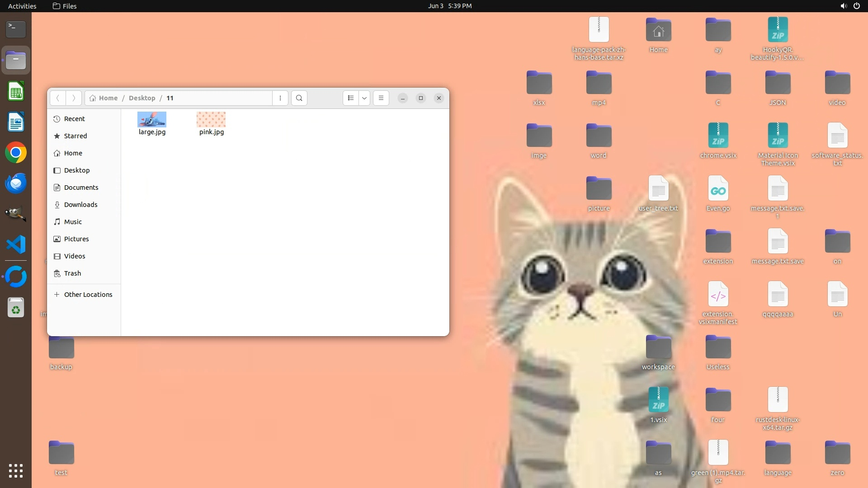
Task: Launch Google Chrome from the dock
Action: click(x=16, y=153)
